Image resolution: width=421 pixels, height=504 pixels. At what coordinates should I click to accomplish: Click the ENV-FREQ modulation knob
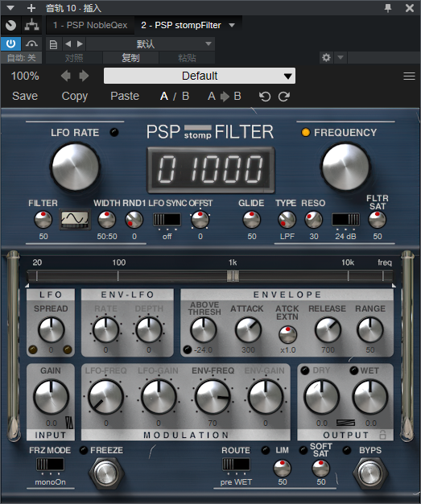point(213,397)
